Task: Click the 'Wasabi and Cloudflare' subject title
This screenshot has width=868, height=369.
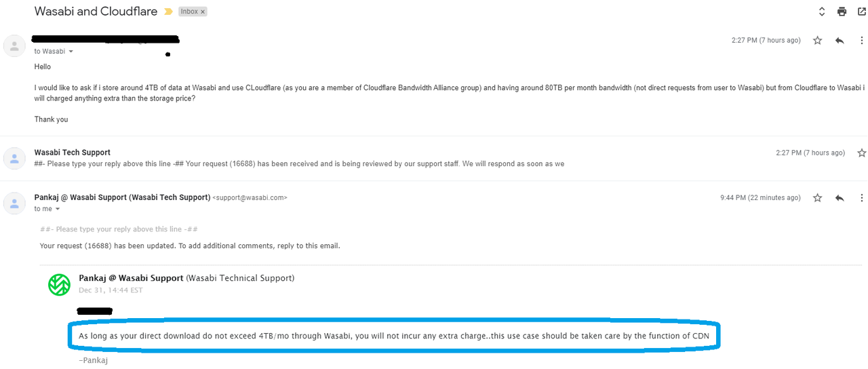Action: point(96,12)
